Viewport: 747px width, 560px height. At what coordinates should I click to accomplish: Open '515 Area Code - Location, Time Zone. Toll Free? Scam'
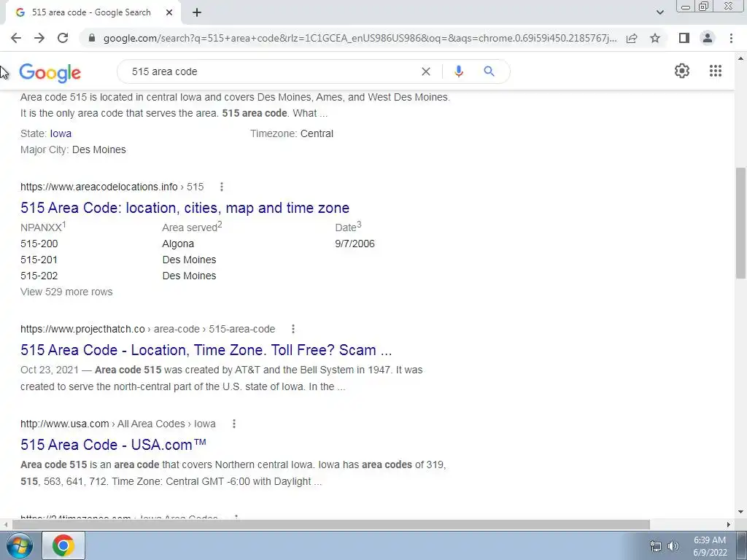(206, 350)
